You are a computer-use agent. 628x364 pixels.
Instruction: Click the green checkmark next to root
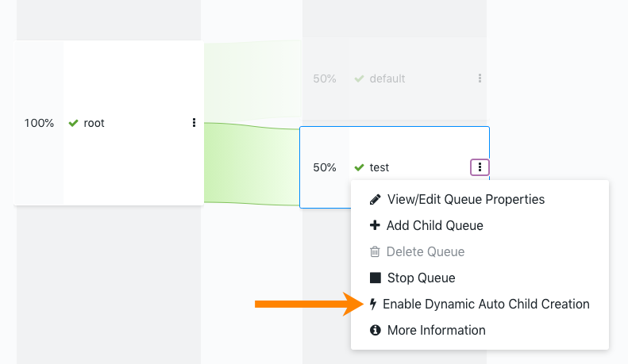coord(73,123)
